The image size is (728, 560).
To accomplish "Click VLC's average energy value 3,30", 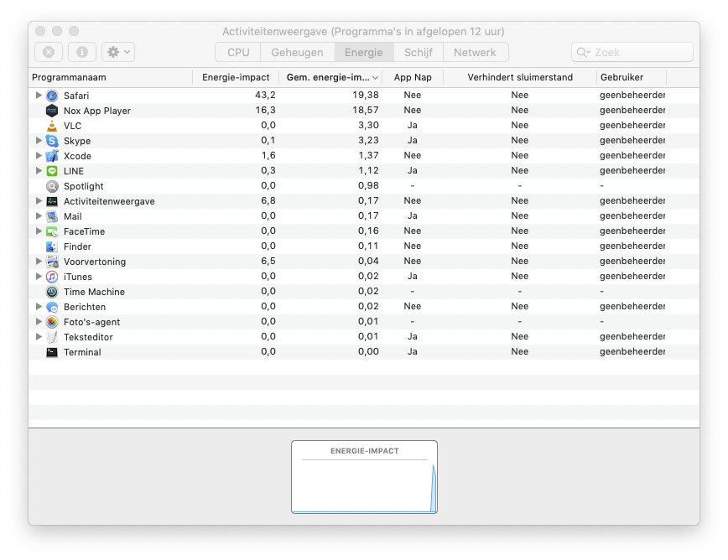I will coord(368,125).
